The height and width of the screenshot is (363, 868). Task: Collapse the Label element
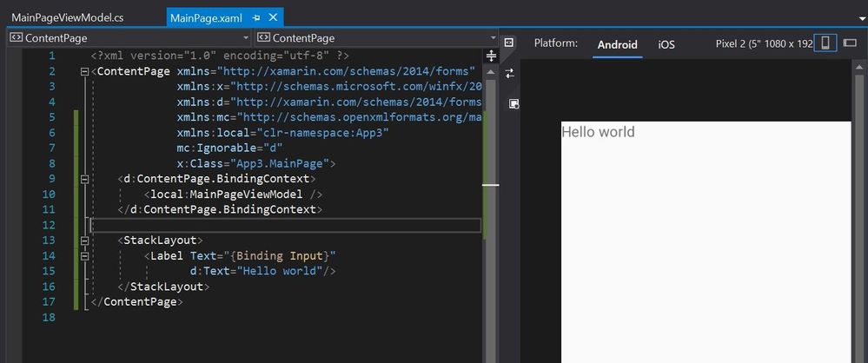84,256
